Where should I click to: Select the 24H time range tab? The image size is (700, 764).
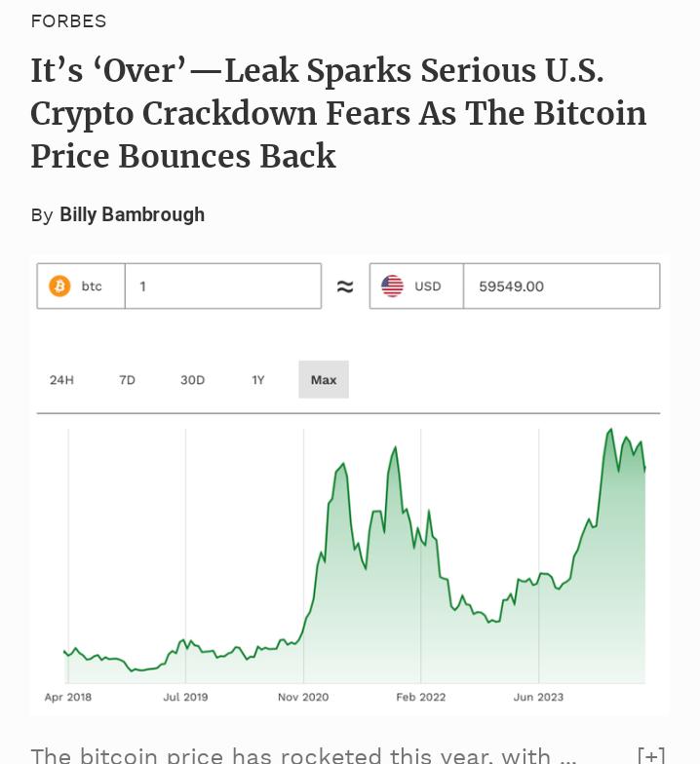[x=61, y=380]
